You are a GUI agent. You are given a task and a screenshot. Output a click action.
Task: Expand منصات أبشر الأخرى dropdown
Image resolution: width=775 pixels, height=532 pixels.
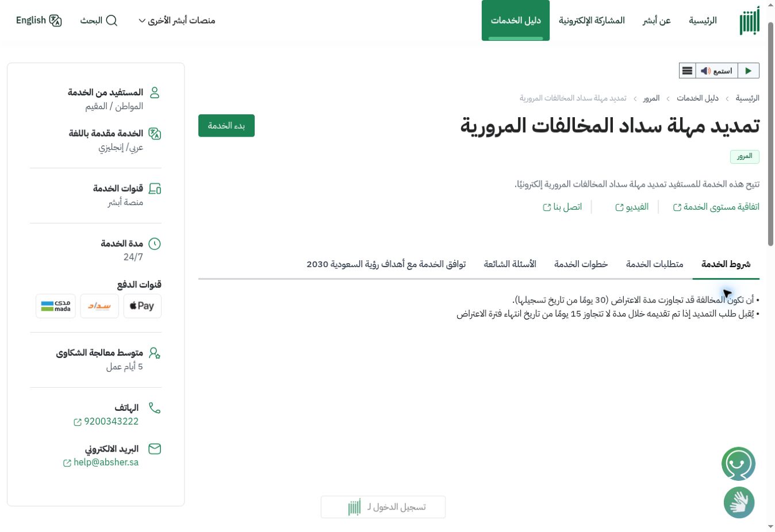(177, 21)
